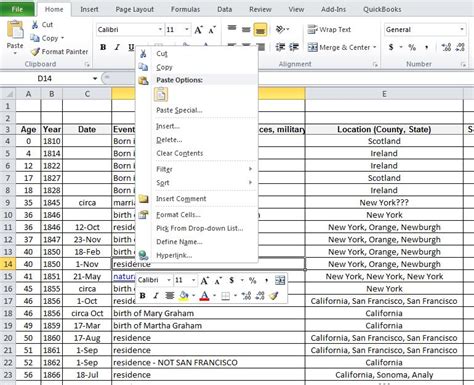
Task: Click the red Font Color swatch on mini toolbar
Action: click(x=204, y=296)
